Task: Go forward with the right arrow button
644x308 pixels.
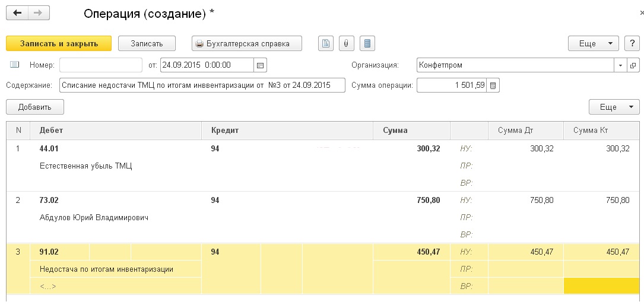Action: [x=39, y=13]
